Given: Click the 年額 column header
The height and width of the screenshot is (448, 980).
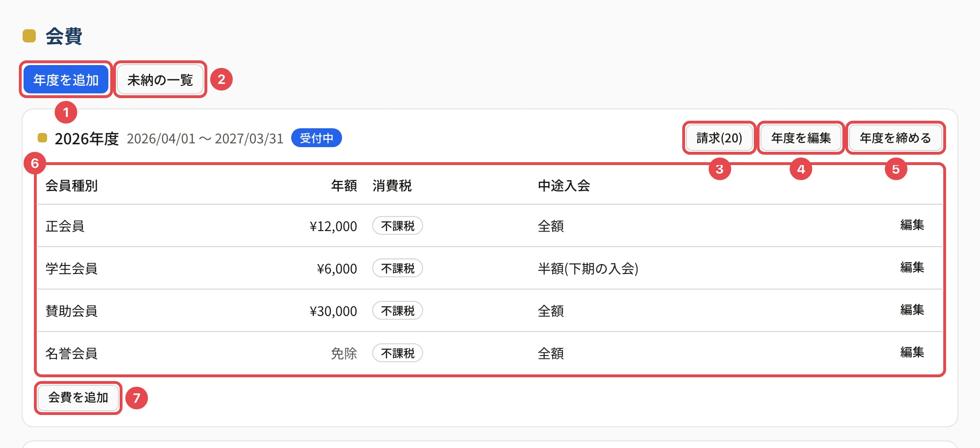Looking at the screenshot, I should coord(344,185).
